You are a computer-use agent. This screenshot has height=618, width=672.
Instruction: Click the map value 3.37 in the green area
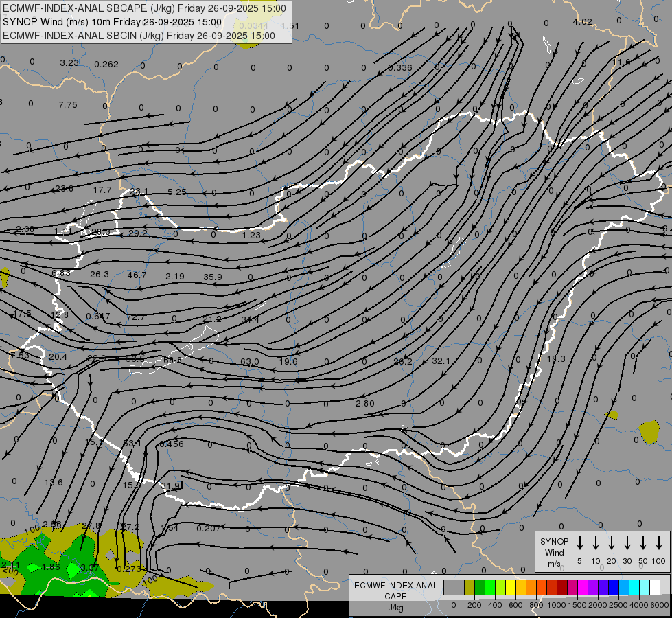point(89,567)
